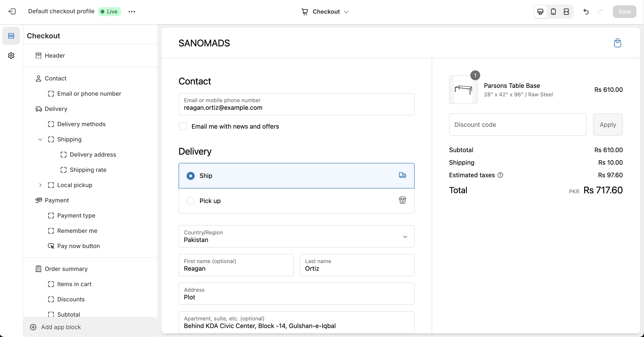The height and width of the screenshot is (337, 644).
Task: Click the store icon in Pick up option
Action: pos(402,200)
